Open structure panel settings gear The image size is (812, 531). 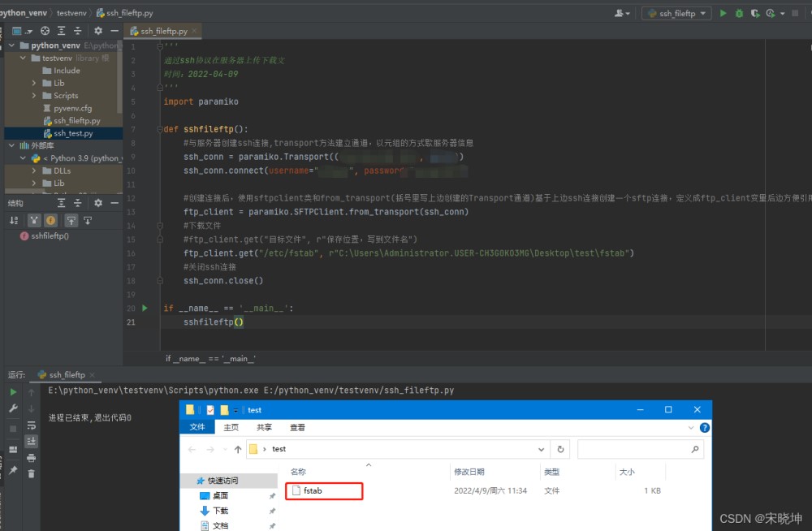tap(98, 203)
